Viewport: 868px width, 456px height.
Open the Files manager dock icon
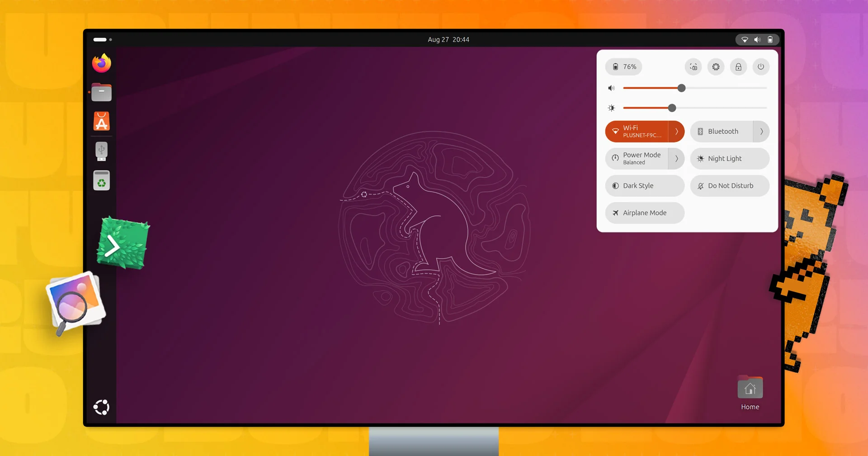click(x=101, y=92)
